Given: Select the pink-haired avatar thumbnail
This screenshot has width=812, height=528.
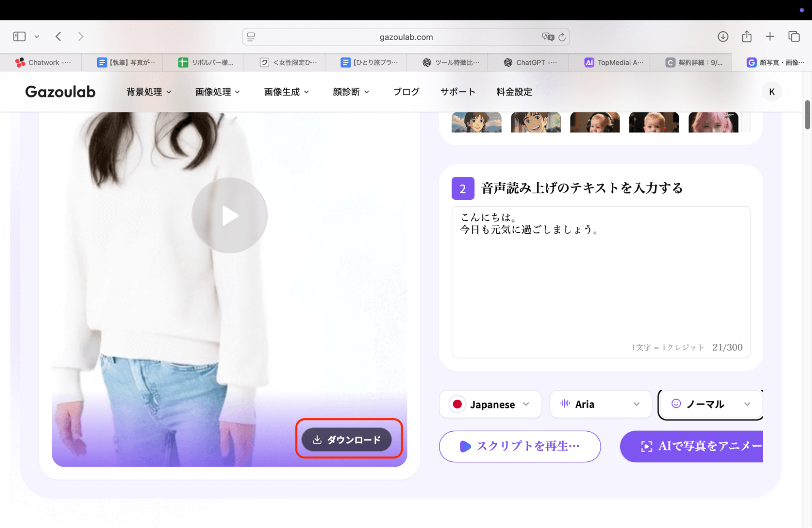Looking at the screenshot, I should pyautogui.click(x=713, y=122).
